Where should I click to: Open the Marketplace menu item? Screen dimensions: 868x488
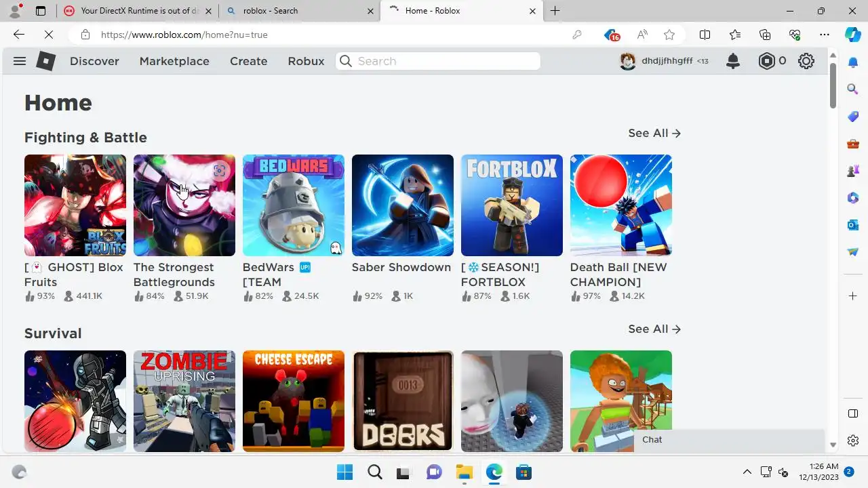[x=174, y=61]
